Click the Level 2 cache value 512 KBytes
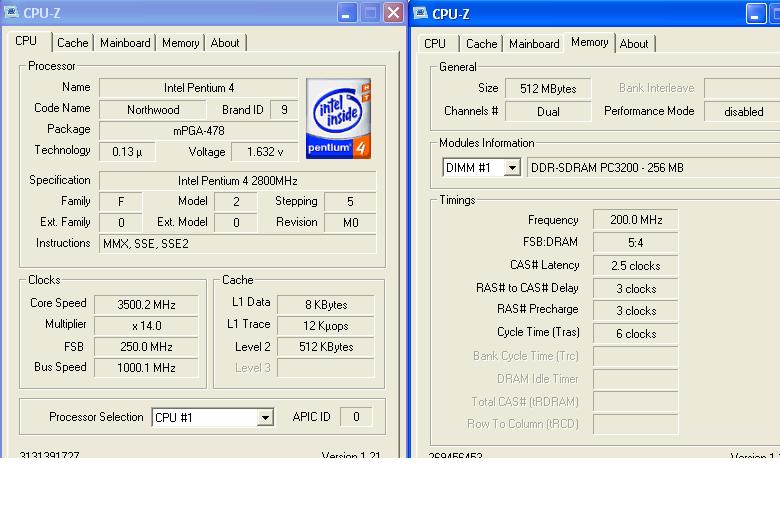 (x=326, y=347)
